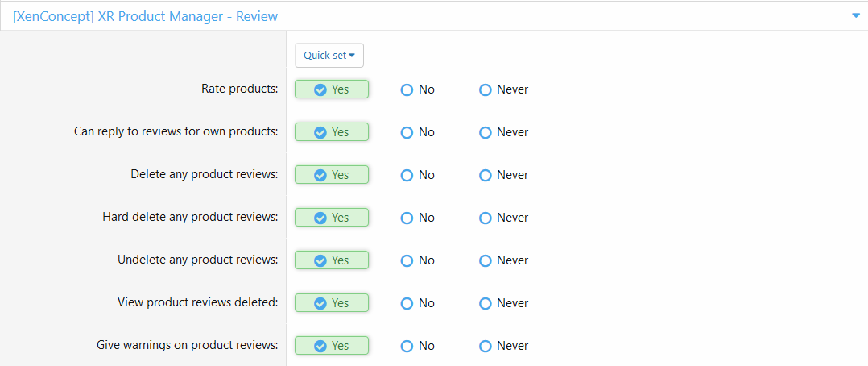This screenshot has width=868, height=366.
Task: Set Rate products to No
Action: click(417, 89)
